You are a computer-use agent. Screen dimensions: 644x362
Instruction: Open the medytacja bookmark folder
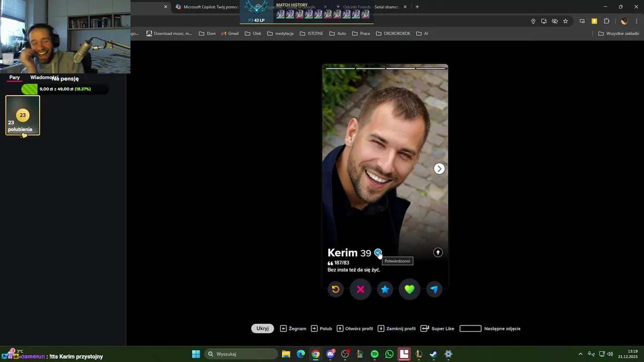pyautogui.click(x=280, y=34)
